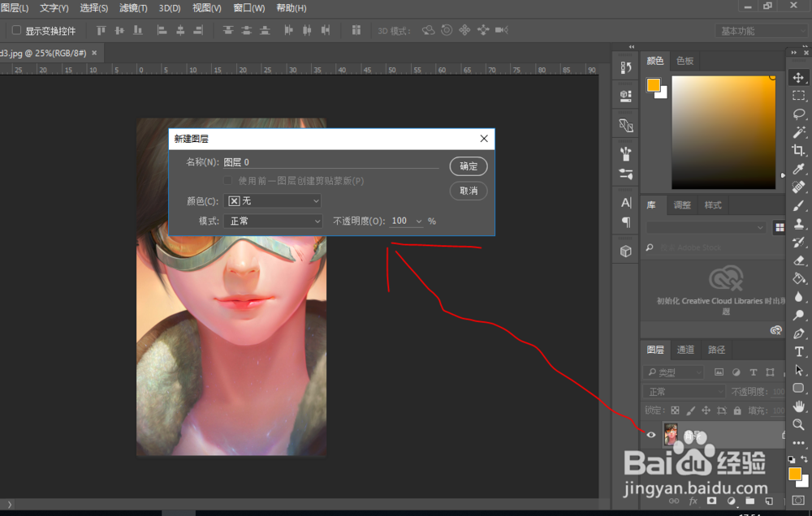Click the add layer mask icon
The height and width of the screenshot is (516, 812).
[x=712, y=501]
